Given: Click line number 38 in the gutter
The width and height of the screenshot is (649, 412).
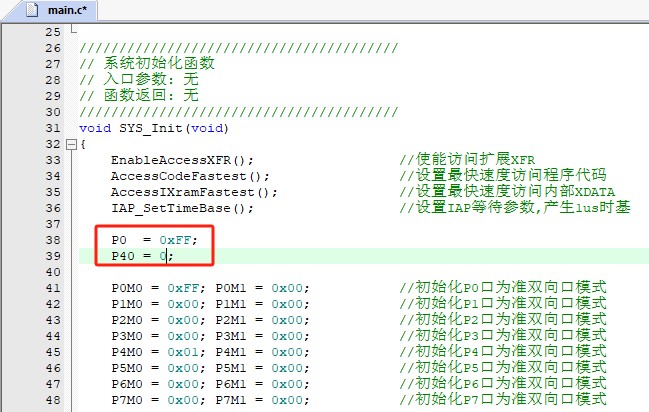Looking at the screenshot, I should coord(53,240).
